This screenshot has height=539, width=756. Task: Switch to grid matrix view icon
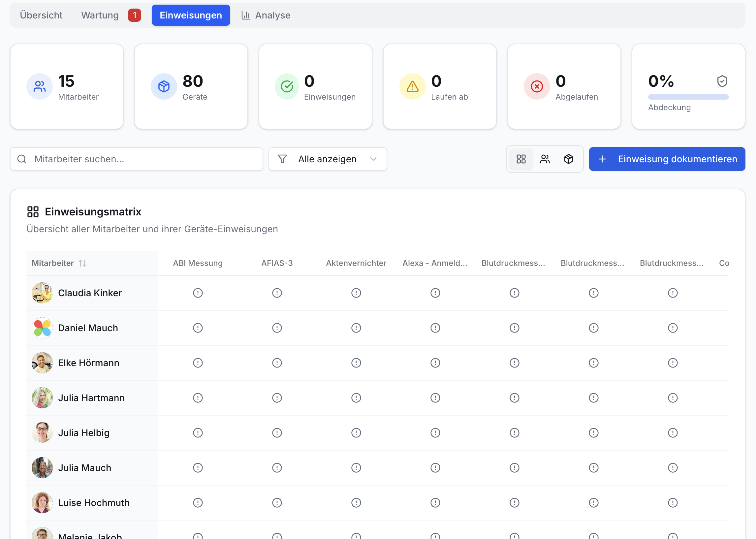pyautogui.click(x=521, y=159)
